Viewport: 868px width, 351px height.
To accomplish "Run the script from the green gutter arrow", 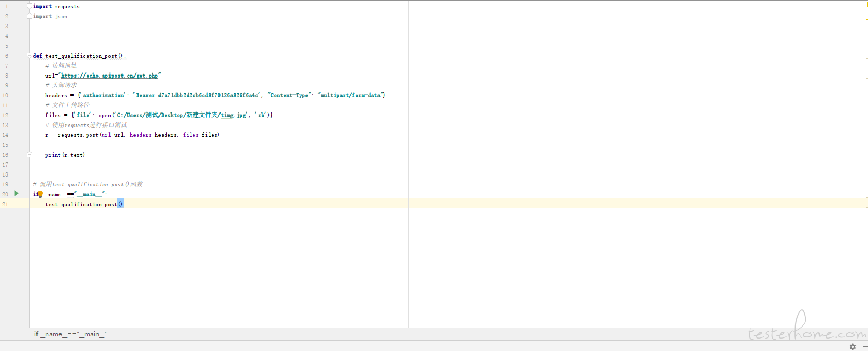I will click(x=16, y=193).
